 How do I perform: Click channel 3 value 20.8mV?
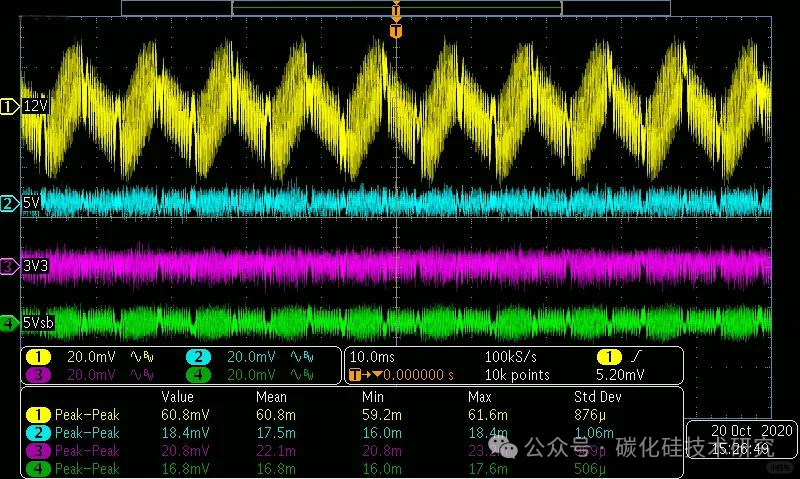click(185, 451)
